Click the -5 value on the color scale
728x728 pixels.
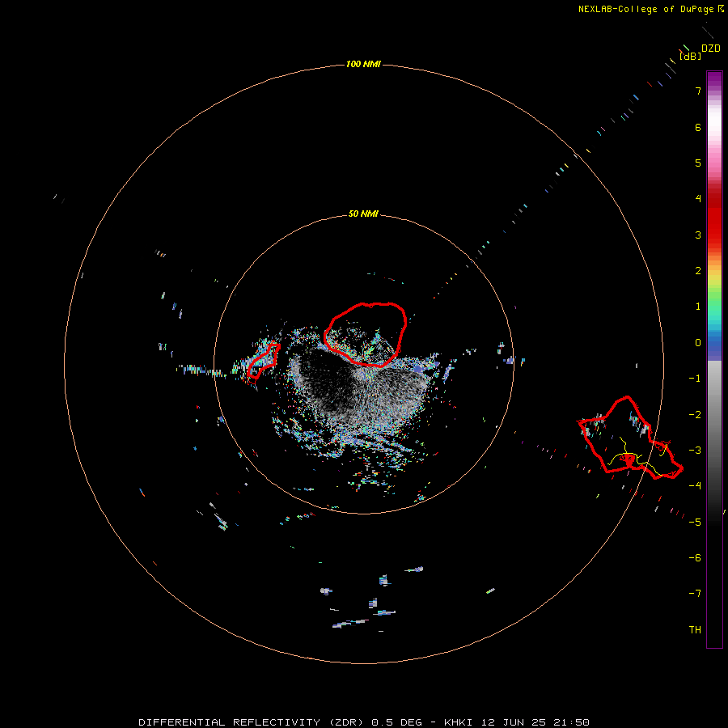[x=695, y=523]
